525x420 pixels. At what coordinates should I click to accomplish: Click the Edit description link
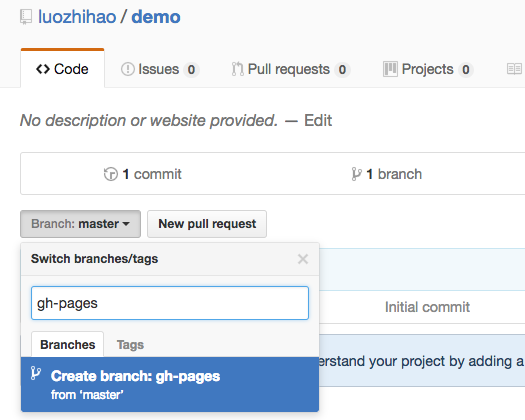(318, 120)
